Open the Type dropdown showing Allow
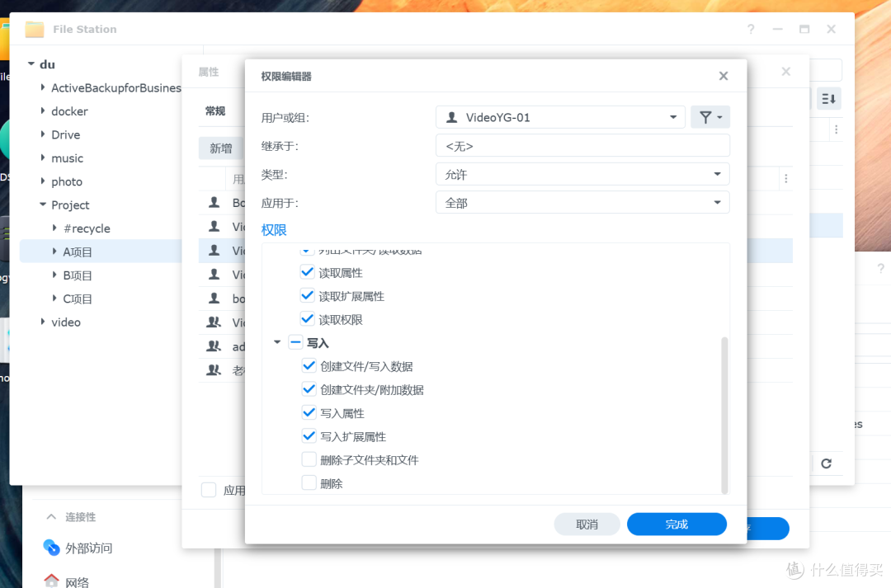This screenshot has height=588, width=891. [x=582, y=174]
